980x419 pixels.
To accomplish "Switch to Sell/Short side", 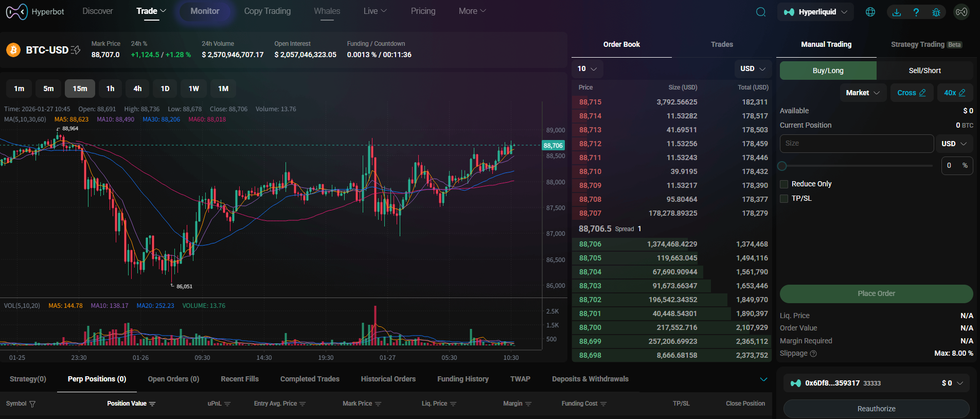I will (x=924, y=71).
